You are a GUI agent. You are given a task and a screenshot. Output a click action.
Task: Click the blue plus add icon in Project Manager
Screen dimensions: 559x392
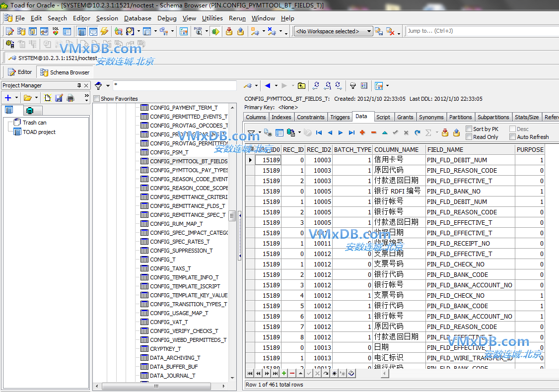[x=8, y=98]
